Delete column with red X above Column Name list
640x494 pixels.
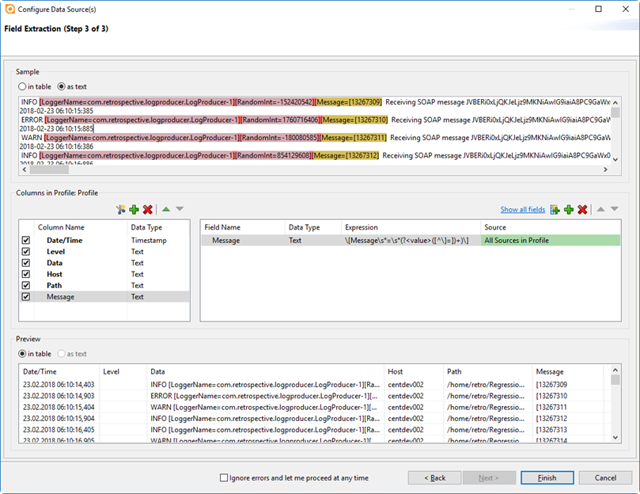pyautogui.click(x=147, y=209)
